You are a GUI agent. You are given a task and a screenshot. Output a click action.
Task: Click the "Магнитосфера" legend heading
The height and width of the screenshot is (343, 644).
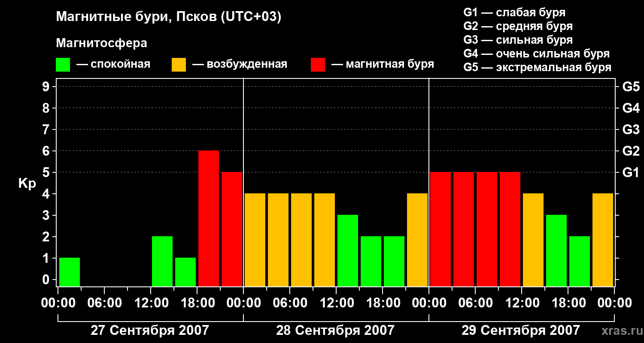[102, 43]
